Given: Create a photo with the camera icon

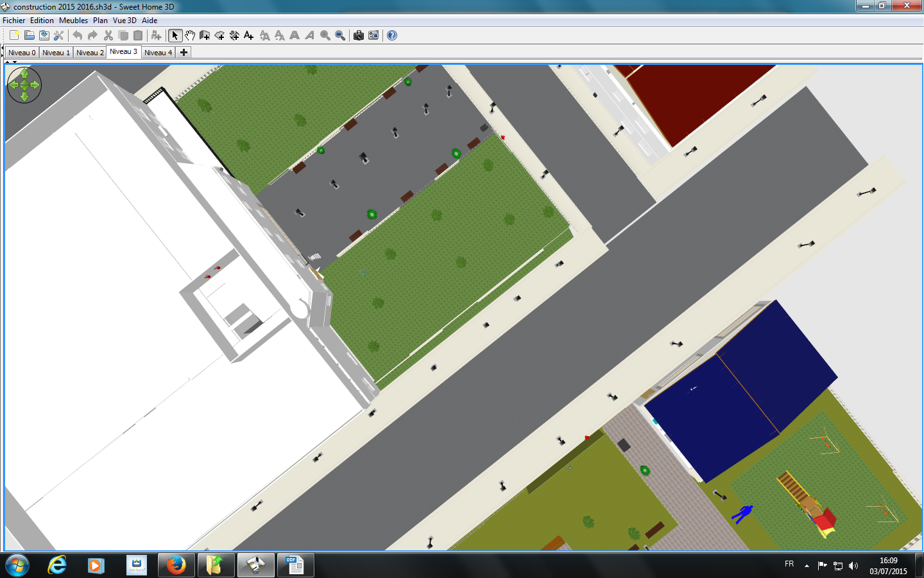Looking at the screenshot, I should click(x=358, y=35).
